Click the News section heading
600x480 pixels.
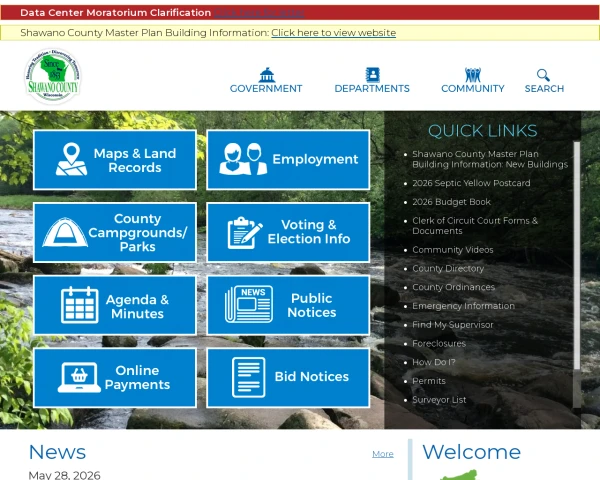pos(57,452)
